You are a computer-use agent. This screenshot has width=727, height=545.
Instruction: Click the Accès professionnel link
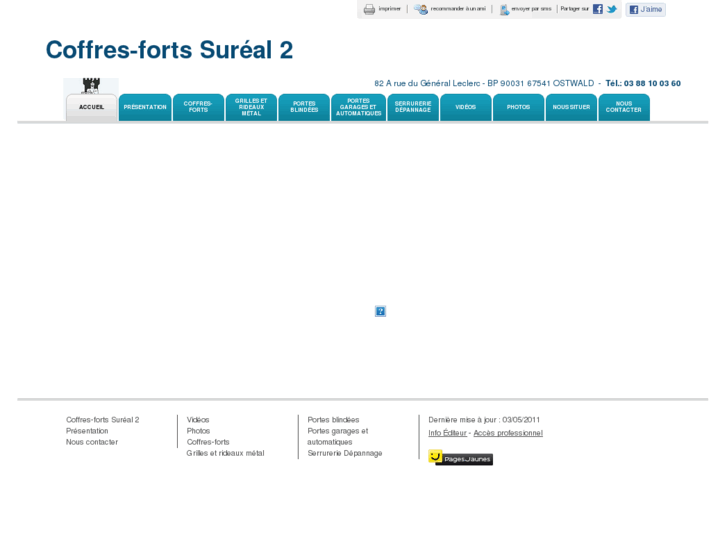point(508,433)
